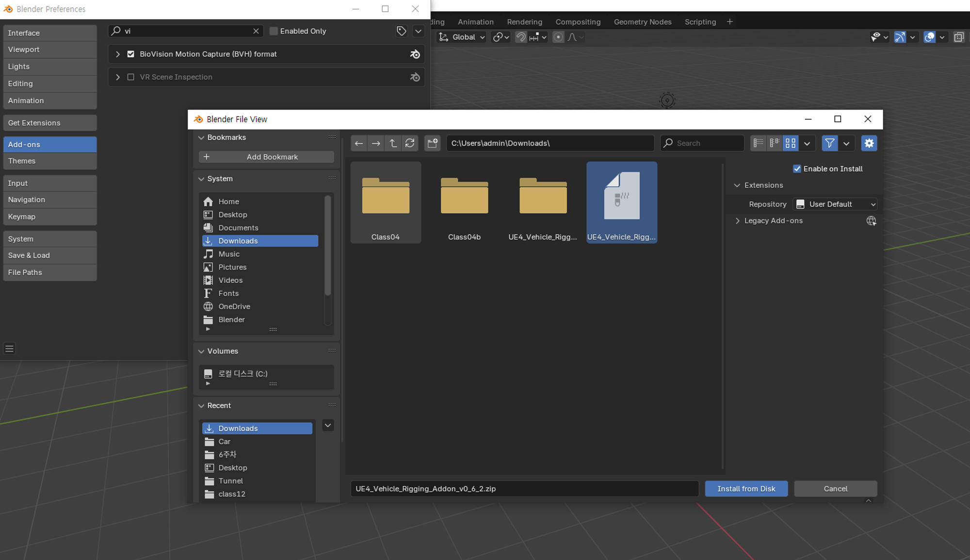Switch to vertical list display mode
970x560 pixels.
coord(759,143)
